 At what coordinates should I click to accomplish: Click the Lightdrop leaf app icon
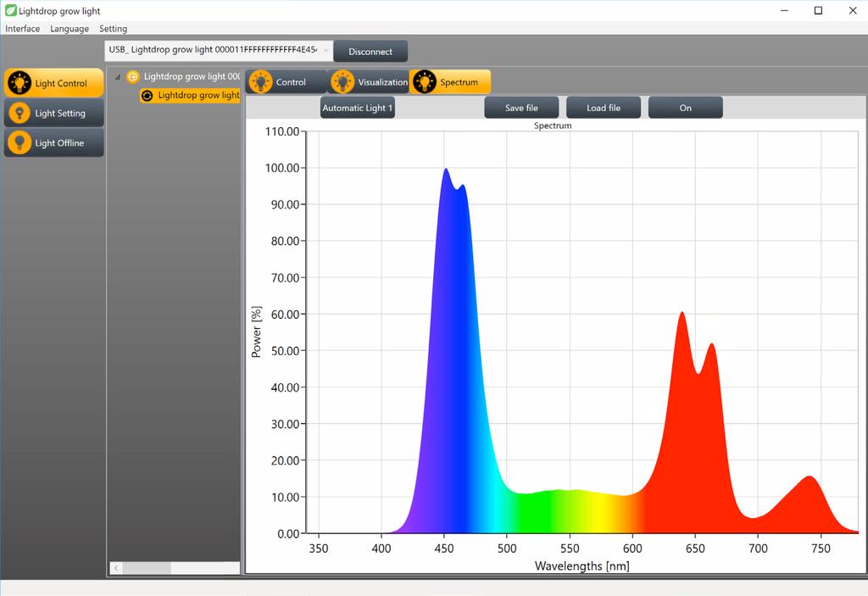tap(10, 10)
